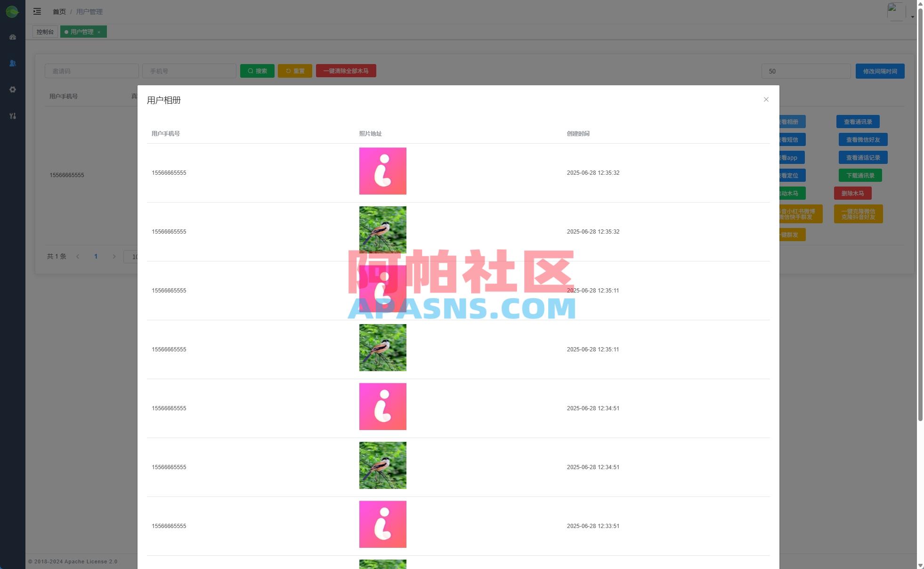Click the reset icon on the 重置 button
The image size is (924, 569).
[x=288, y=71]
